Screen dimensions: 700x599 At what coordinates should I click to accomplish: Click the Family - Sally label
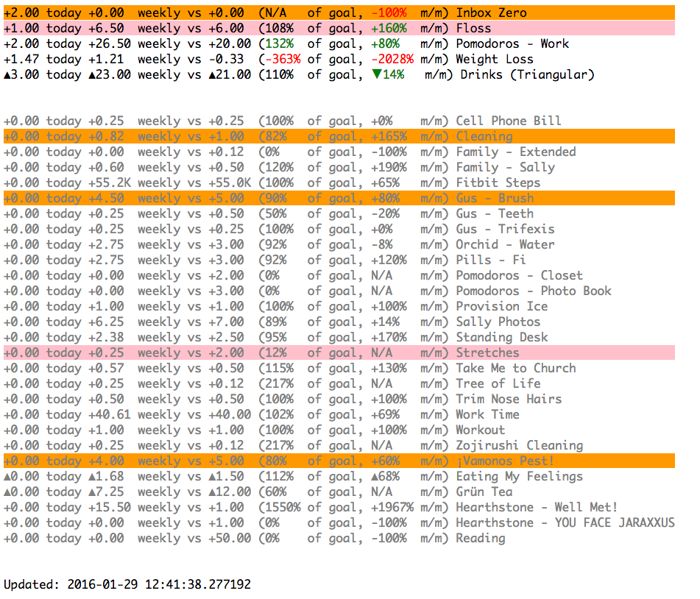(505, 167)
